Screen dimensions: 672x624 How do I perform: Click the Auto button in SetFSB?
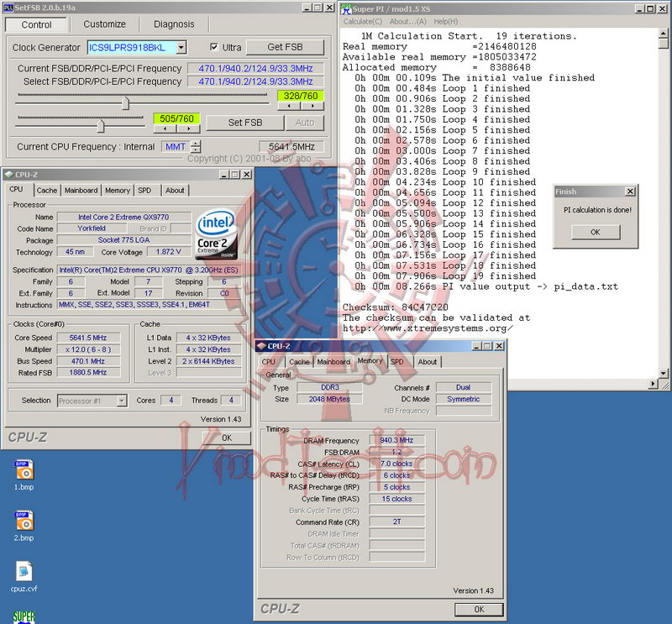coord(305,123)
